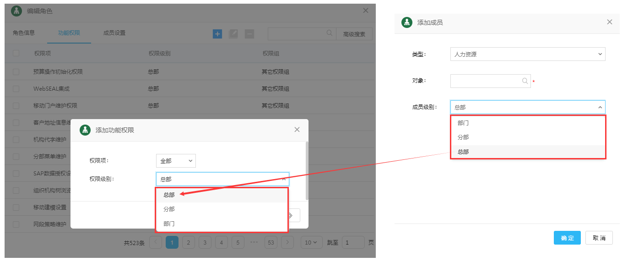644x262 pixels.
Task: Click the pencil edit icon in toolbar
Action: (233, 33)
